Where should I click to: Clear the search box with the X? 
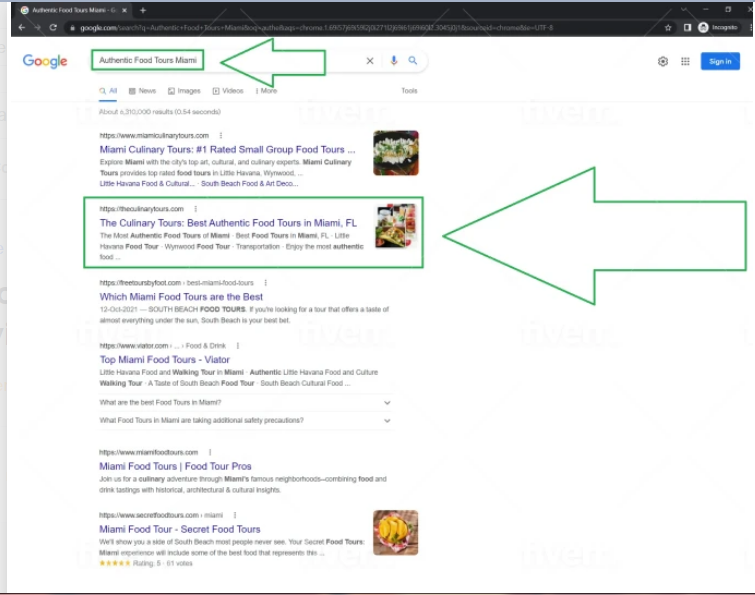[x=370, y=61]
